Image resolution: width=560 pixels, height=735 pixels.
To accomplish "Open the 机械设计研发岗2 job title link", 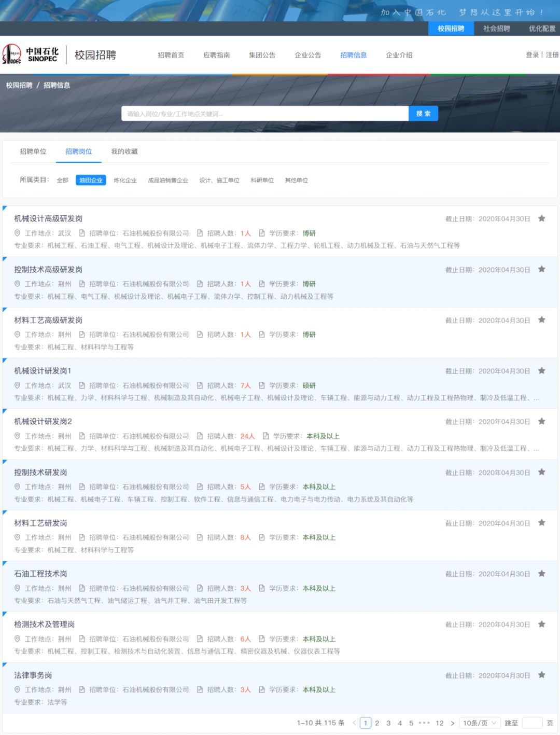I will [43, 421].
